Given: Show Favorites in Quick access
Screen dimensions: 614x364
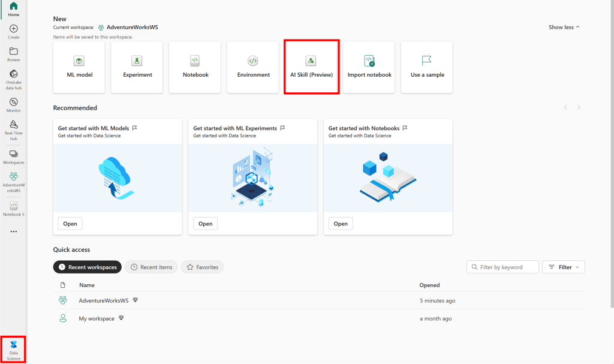Looking at the screenshot, I should (x=202, y=267).
